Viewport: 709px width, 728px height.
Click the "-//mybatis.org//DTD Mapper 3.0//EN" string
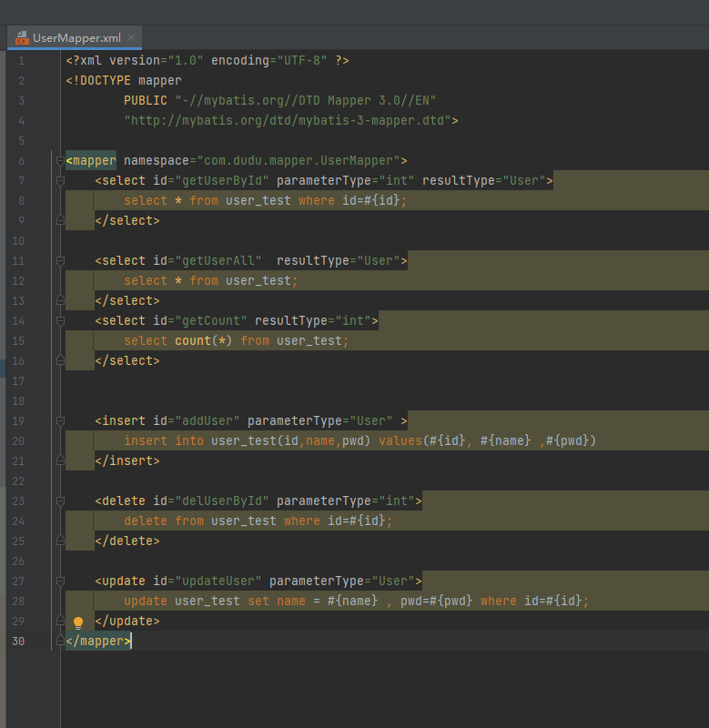(306, 101)
